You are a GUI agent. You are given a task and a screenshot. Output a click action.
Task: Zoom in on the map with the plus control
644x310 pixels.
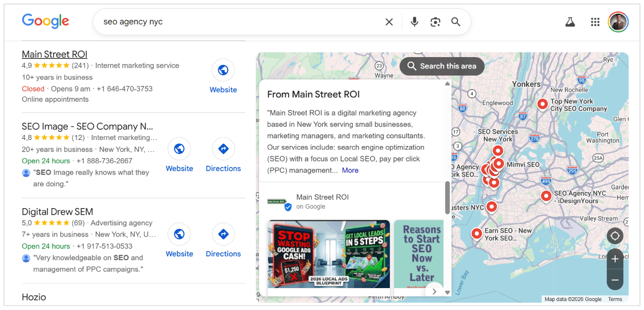(615, 258)
